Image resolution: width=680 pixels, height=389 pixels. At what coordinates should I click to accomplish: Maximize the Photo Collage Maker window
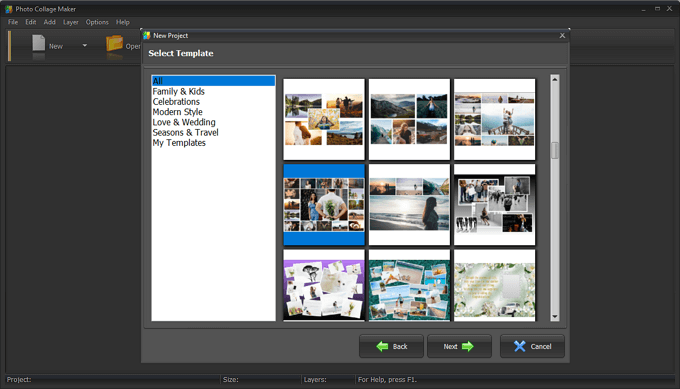point(657,9)
